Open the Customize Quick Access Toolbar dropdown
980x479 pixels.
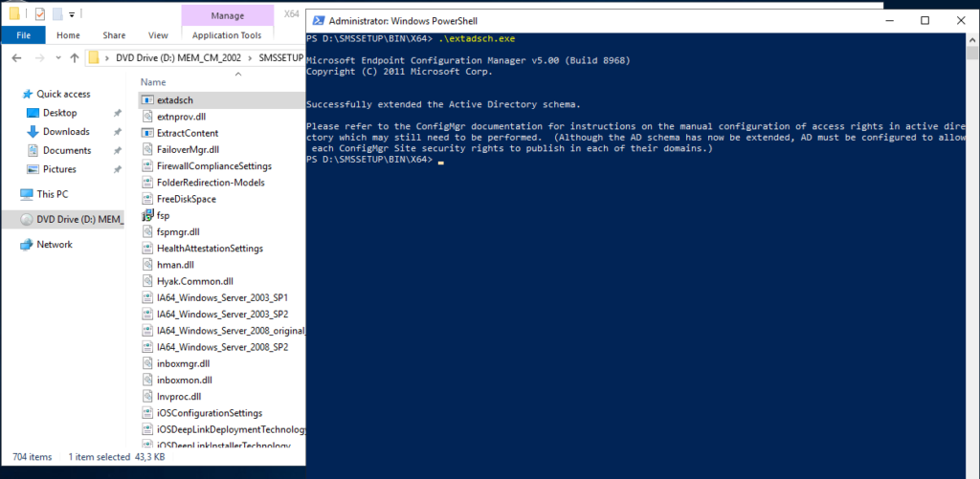click(74, 14)
